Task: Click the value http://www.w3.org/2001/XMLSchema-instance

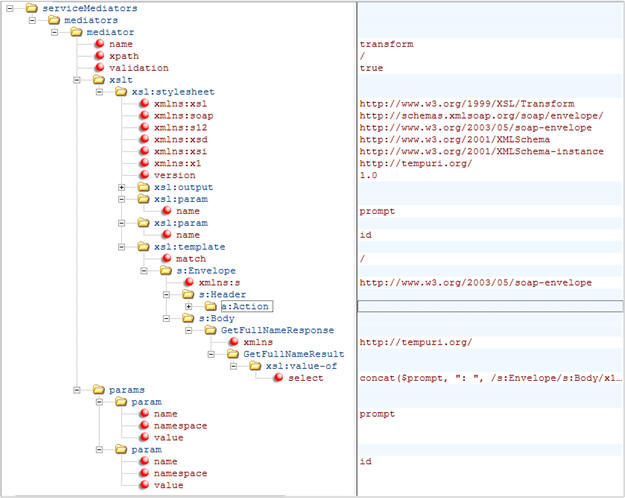Action: 481,151
